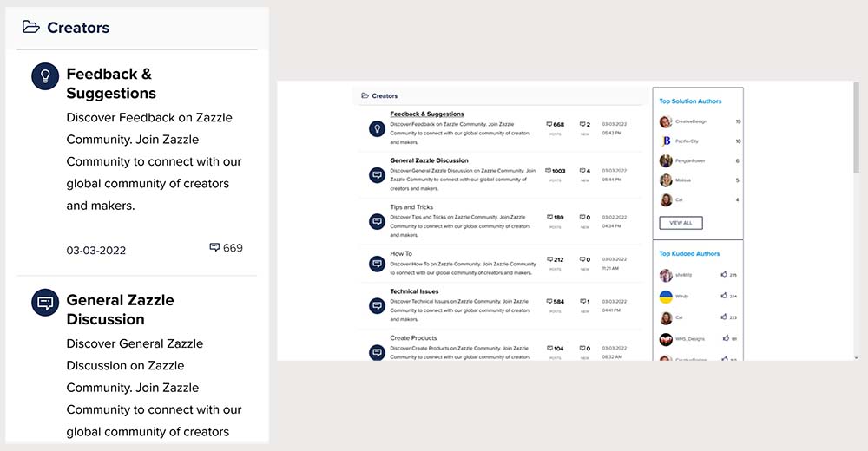Click the chat icon for the Technical Issues board

[x=377, y=306]
